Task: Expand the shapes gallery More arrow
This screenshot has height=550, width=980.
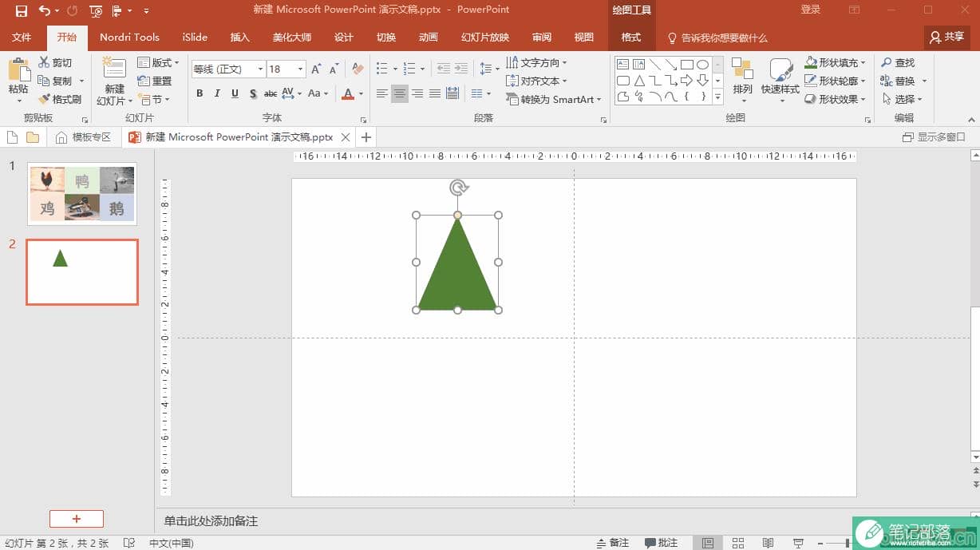Action: 717,97
